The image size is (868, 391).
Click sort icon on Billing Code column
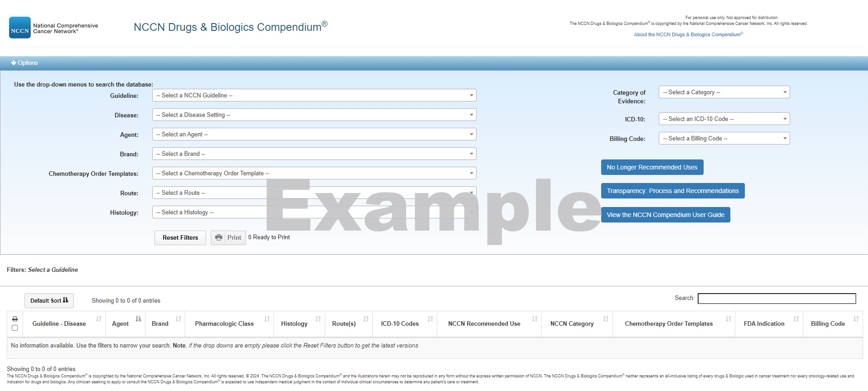click(x=856, y=319)
